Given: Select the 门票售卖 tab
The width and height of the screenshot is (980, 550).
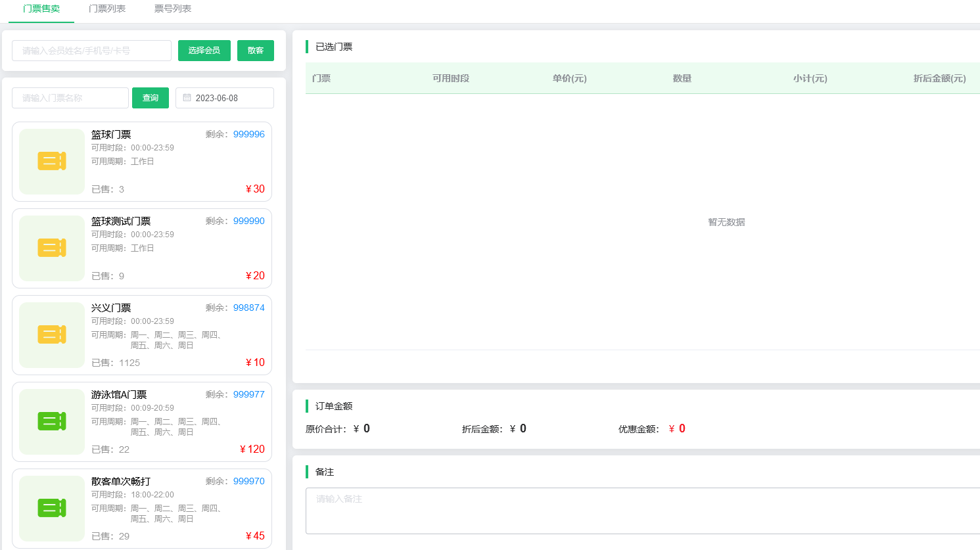Looking at the screenshot, I should [x=41, y=9].
